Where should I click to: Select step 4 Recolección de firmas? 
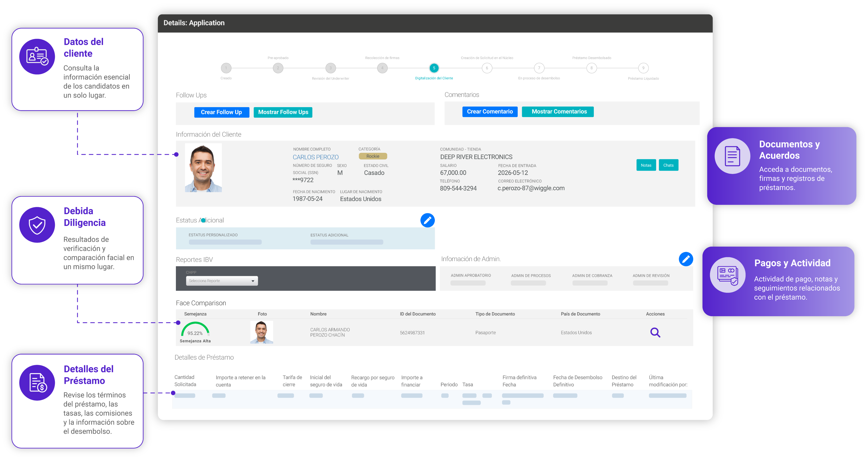tap(382, 68)
